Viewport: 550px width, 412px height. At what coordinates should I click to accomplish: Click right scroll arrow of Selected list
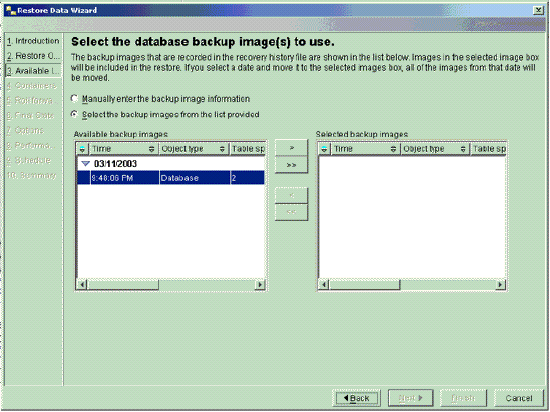pyautogui.click(x=501, y=284)
